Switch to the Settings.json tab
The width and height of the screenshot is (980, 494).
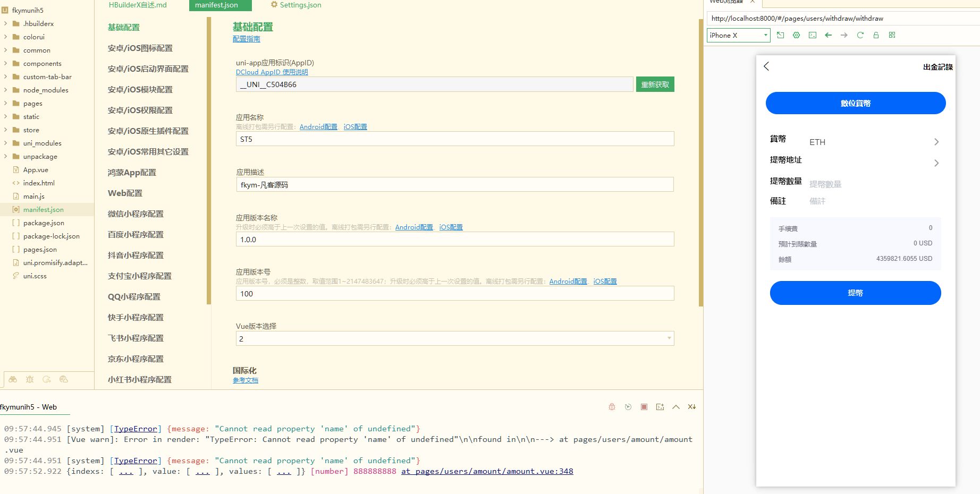[x=296, y=5]
